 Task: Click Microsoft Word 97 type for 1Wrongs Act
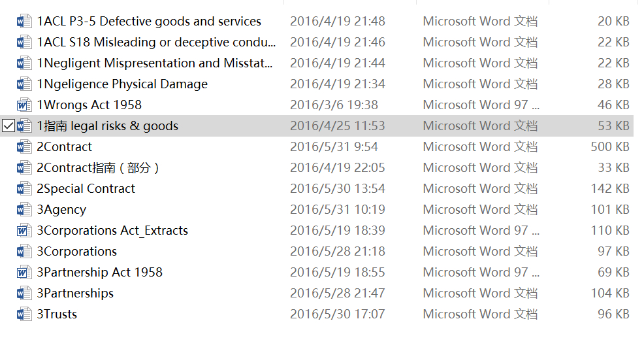(481, 105)
